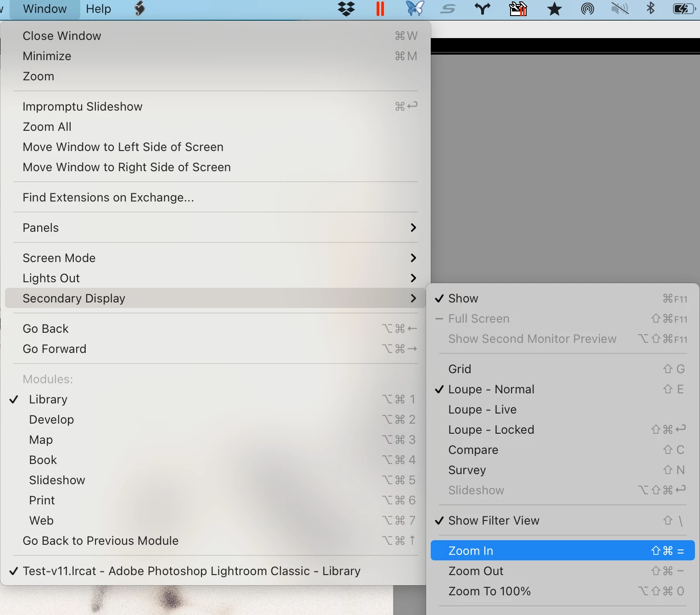Choose Zoom in the Window menu
The width and height of the screenshot is (700, 615).
click(216, 76)
